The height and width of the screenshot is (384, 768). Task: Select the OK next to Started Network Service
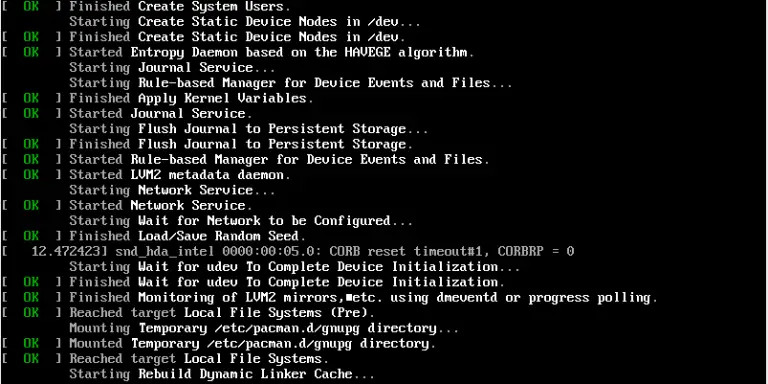(31, 205)
